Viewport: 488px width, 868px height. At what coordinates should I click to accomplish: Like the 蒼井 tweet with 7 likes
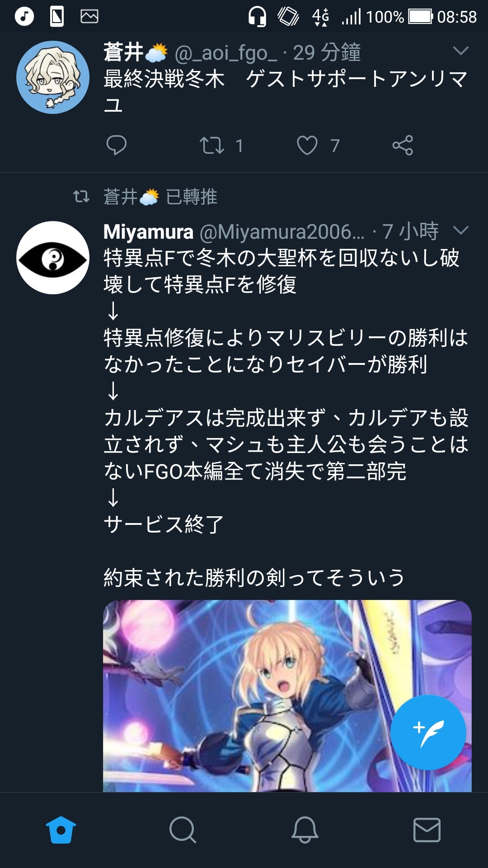(307, 145)
